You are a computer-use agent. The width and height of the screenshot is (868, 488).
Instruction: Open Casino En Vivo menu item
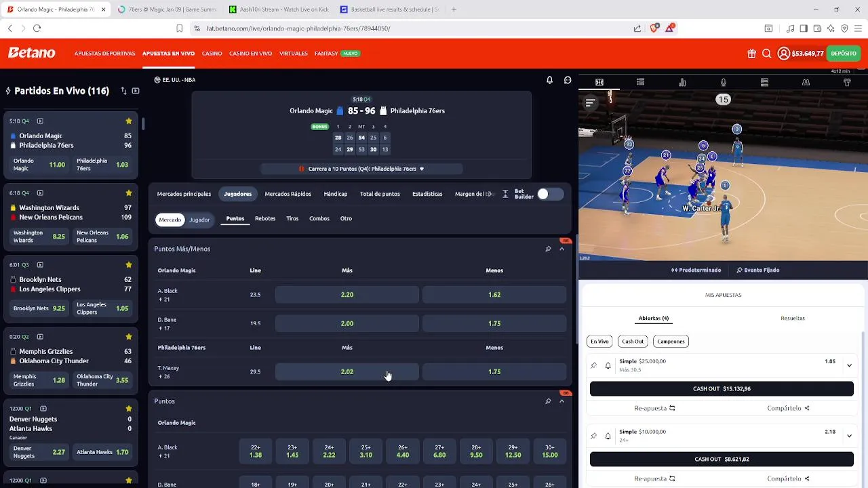click(250, 54)
